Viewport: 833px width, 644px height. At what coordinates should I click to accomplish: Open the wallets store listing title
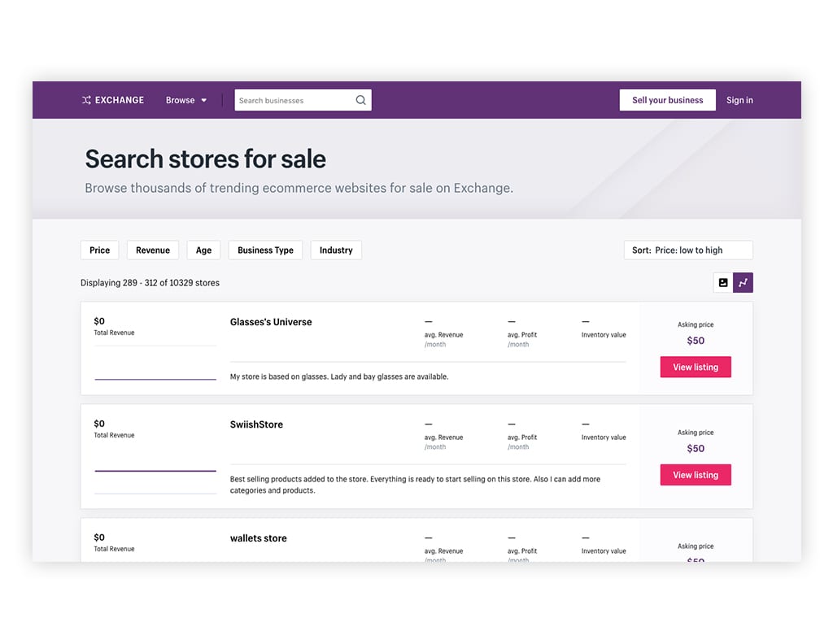click(x=258, y=537)
